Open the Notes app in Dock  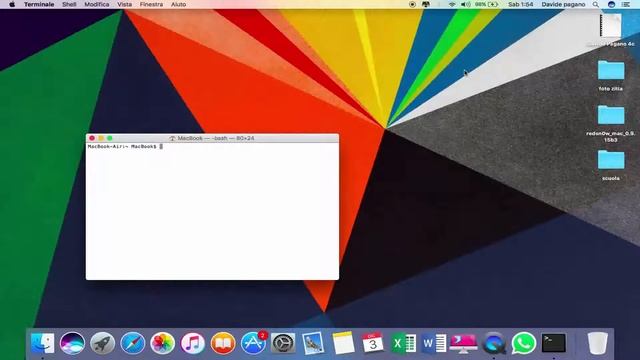coord(343,343)
